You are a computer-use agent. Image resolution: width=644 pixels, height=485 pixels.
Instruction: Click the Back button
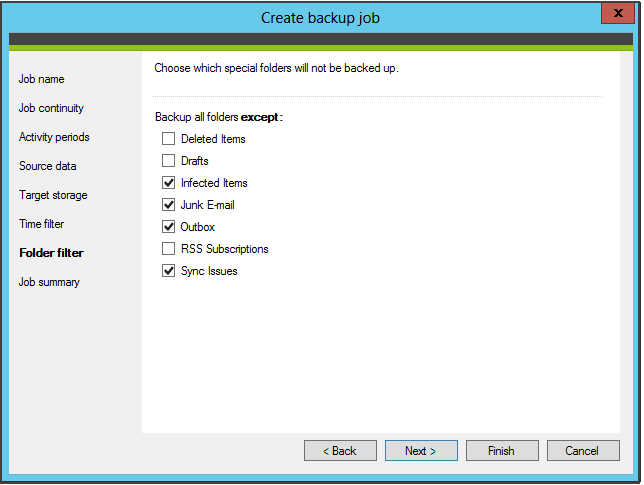point(340,451)
